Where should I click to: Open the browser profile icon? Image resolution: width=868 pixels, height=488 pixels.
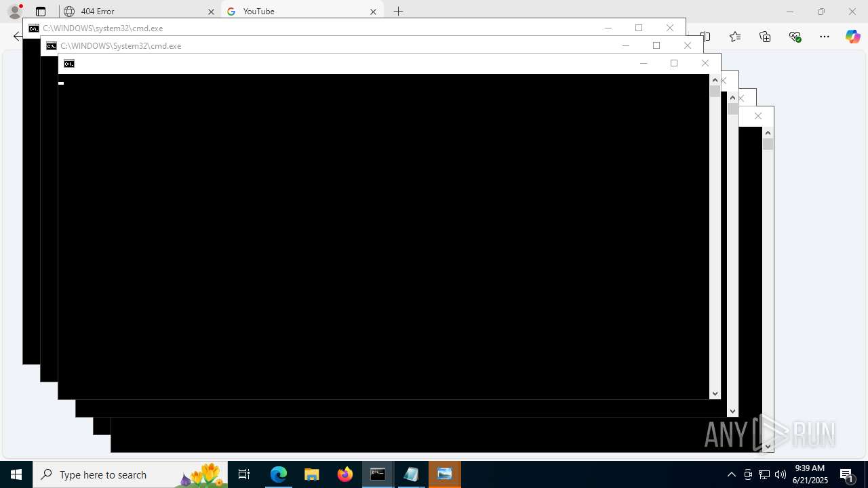[x=14, y=11]
